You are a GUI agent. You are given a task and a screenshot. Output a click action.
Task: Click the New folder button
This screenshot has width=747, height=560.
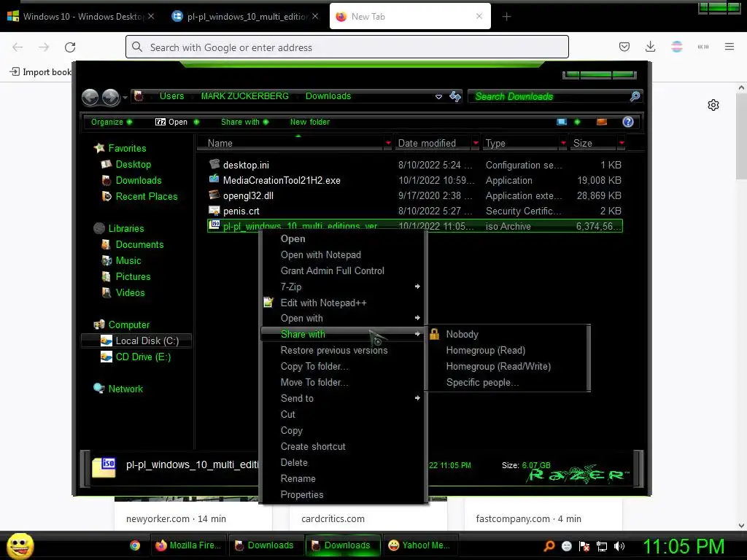pos(309,122)
